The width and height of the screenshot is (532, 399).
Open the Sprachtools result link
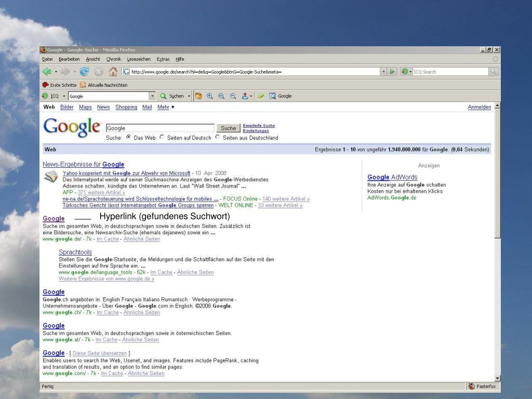(x=75, y=252)
